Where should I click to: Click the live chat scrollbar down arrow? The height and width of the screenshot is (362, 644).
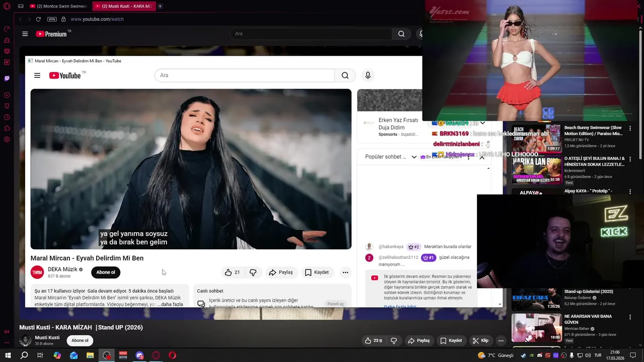point(500,304)
